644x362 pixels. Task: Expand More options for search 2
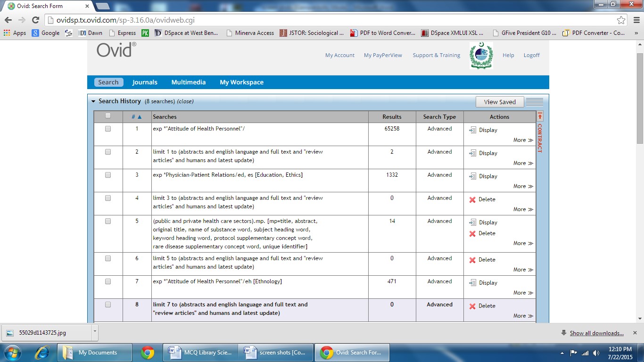(x=523, y=163)
